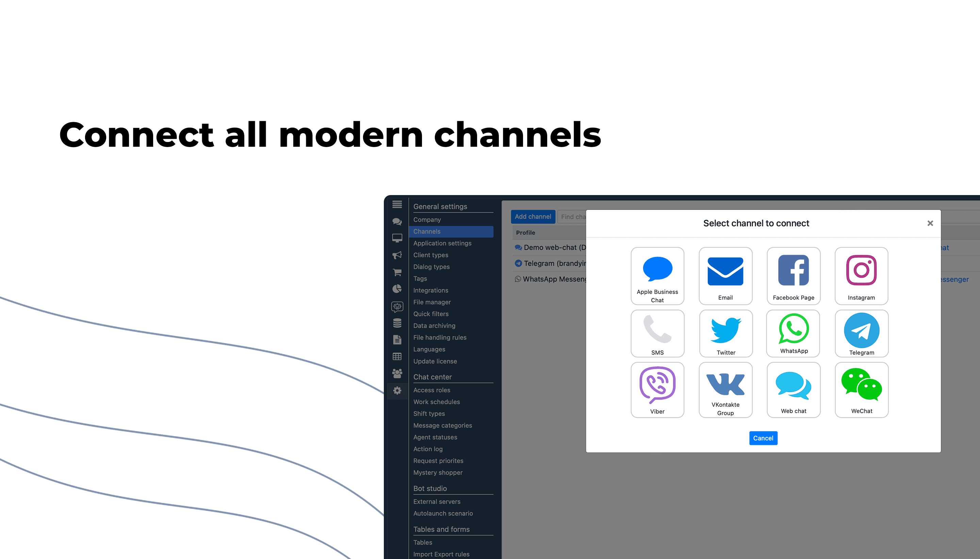
Task: Select the WhatsApp Messenger channel row
Action: pos(550,279)
